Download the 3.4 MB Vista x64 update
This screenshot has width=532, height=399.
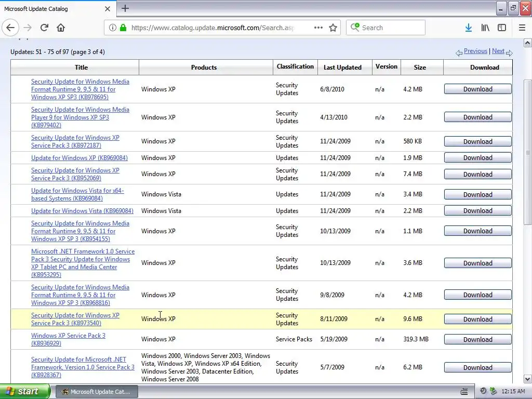point(478,194)
